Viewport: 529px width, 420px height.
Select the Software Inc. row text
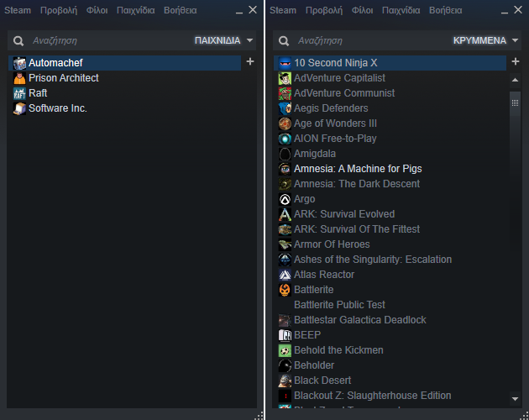coord(58,108)
